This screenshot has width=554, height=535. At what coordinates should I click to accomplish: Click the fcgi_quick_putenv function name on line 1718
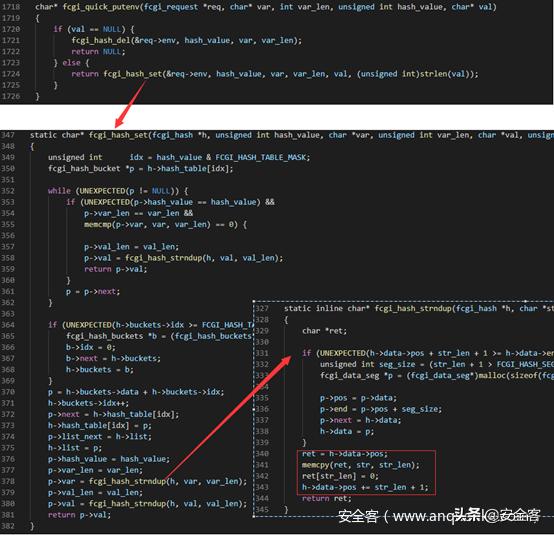[x=102, y=7]
